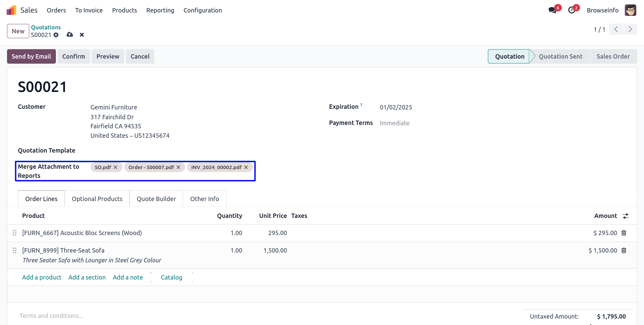
Task: Select the Quotation Sent status stage
Action: 560,57
